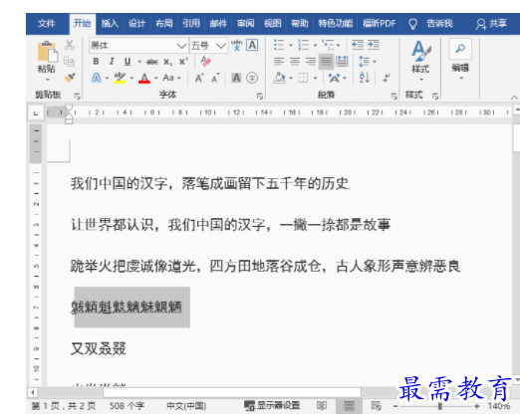
Task: Open the font name dropdown
Action: click(181, 46)
